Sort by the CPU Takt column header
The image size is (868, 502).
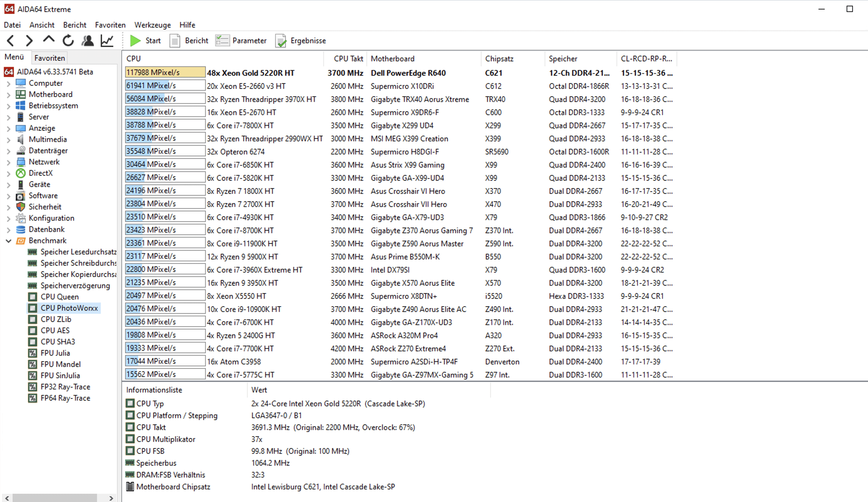[345, 58]
